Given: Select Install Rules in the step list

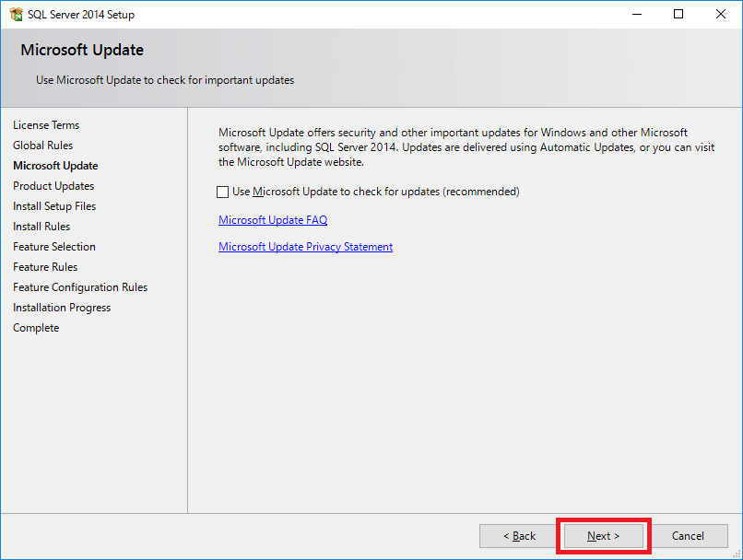Looking at the screenshot, I should pos(41,227).
